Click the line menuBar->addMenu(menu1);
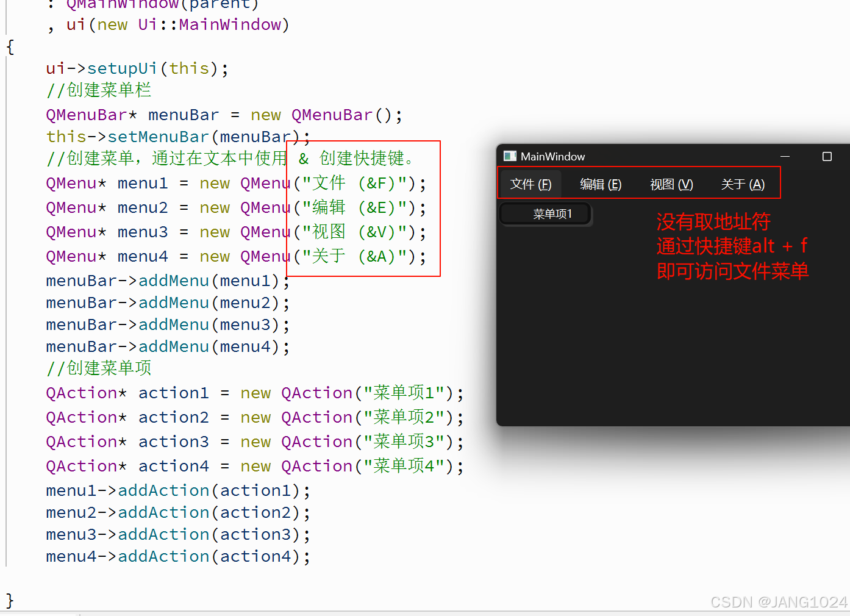The height and width of the screenshot is (616, 850). tap(168, 281)
